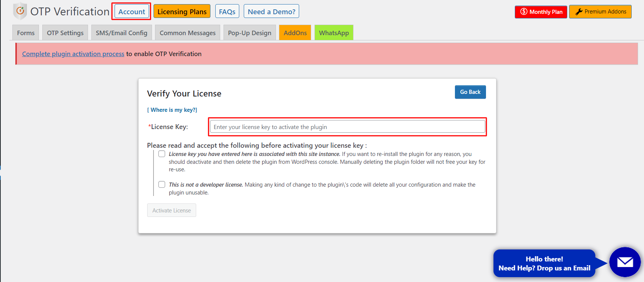Switch to the OTP Settings tab
This screenshot has height=282, width=644.
[x=65, y=33]
